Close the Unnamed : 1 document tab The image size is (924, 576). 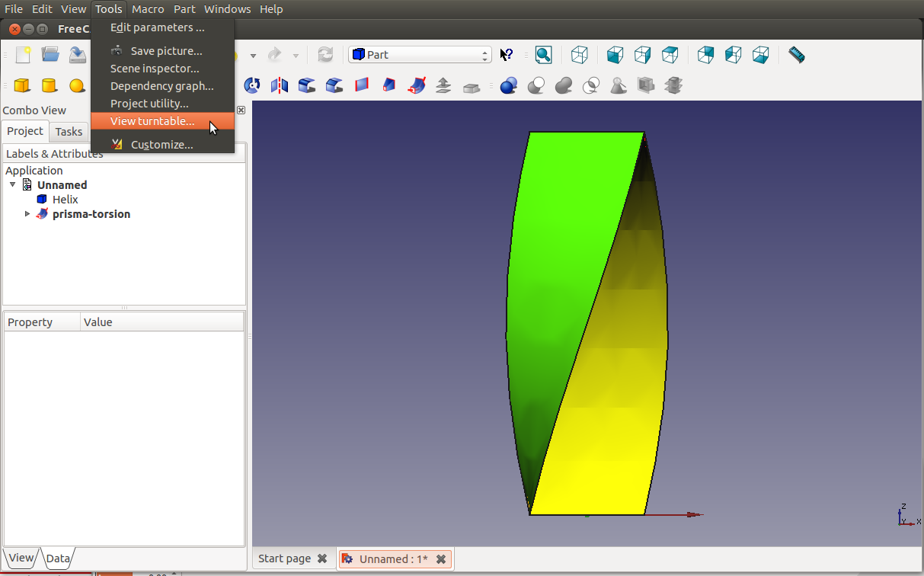[x=441, y=559]
